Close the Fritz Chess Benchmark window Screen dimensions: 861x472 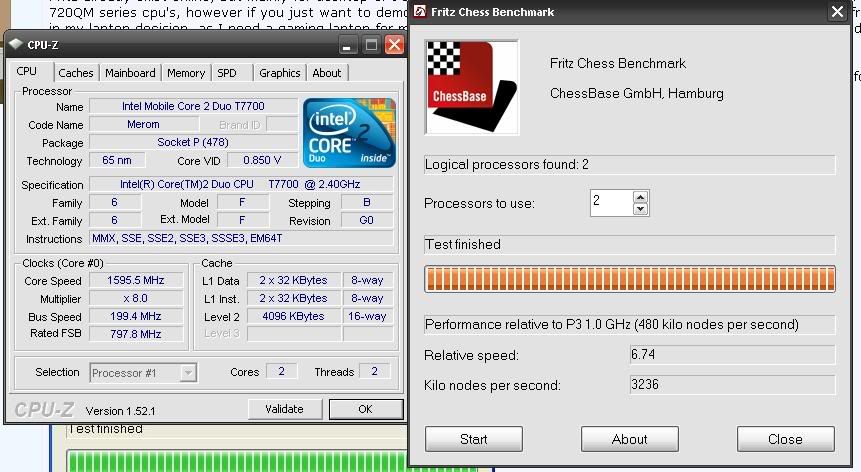click(x=837, y=12)
